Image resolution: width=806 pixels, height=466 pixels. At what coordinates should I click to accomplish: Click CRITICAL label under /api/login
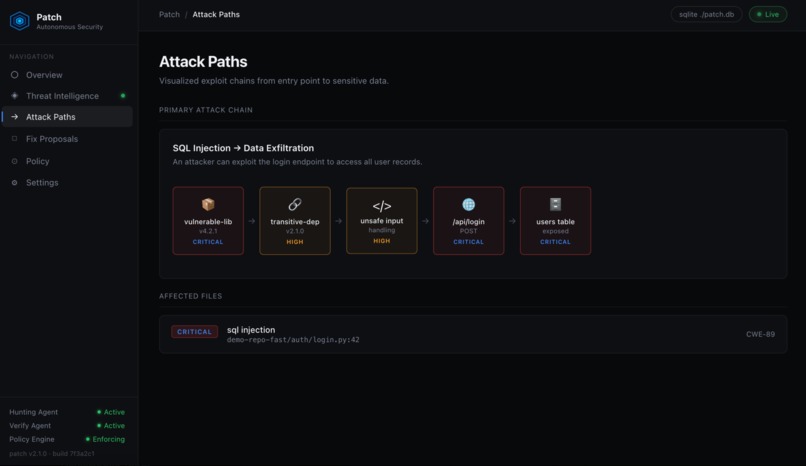(x=468, y=242)
